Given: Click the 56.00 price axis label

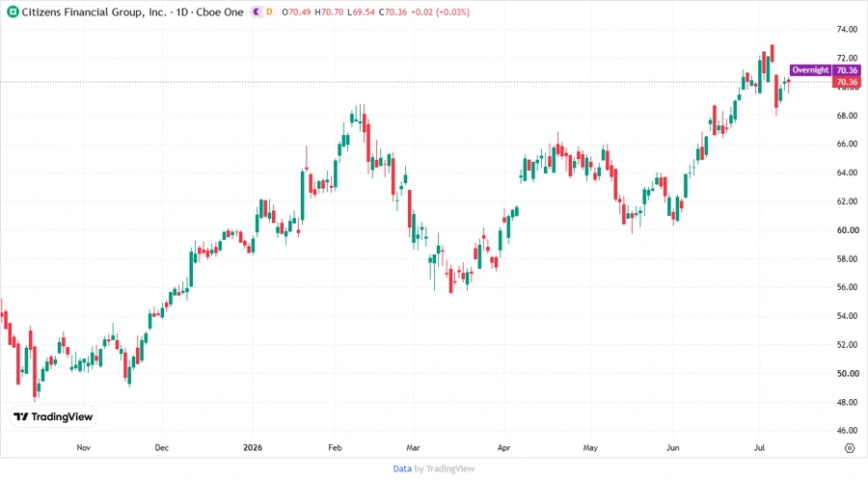Looking at the screenshot, I should (x=847, y=287).
